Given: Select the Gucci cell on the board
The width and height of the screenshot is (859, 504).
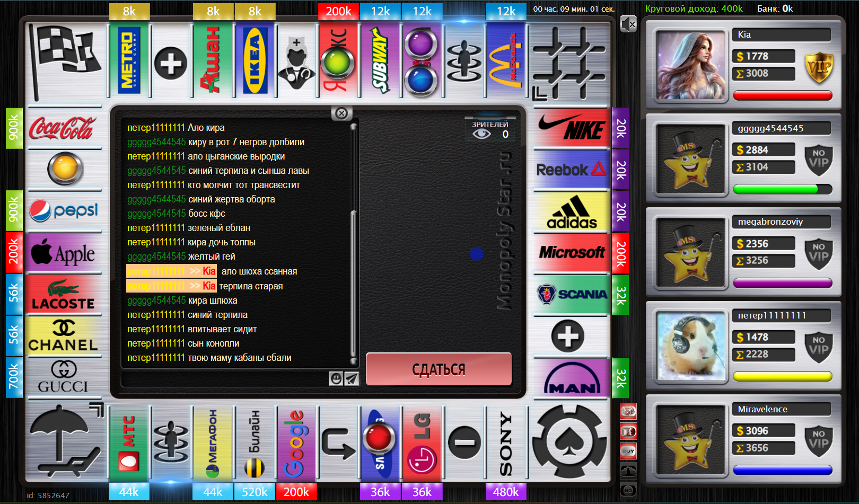Looking at the screenshot, I should [x=64, y=378].
